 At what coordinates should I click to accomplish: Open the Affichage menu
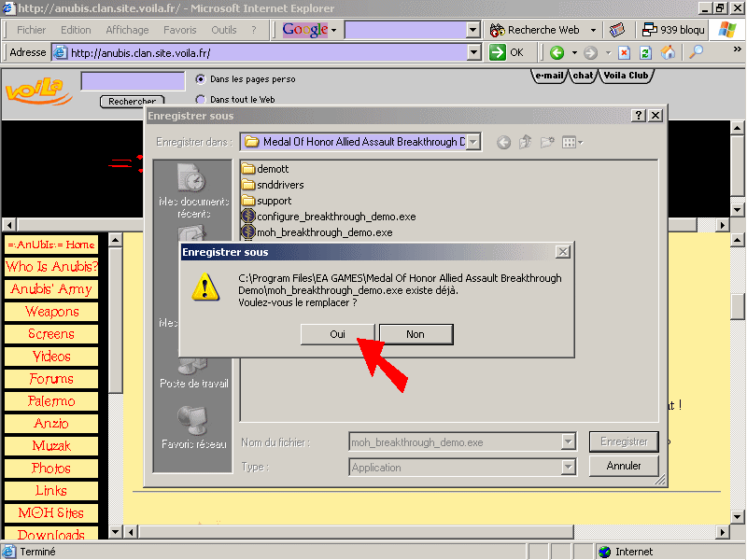(x=127, y=30)
